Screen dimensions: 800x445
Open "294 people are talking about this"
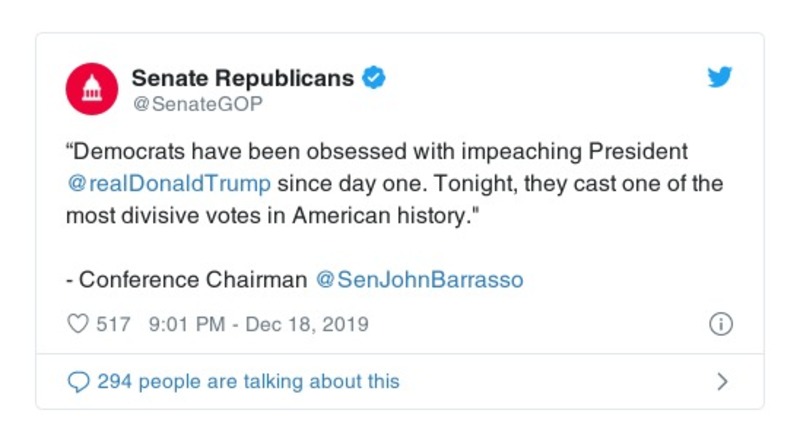pyautogui.click(x=248, y=381)
